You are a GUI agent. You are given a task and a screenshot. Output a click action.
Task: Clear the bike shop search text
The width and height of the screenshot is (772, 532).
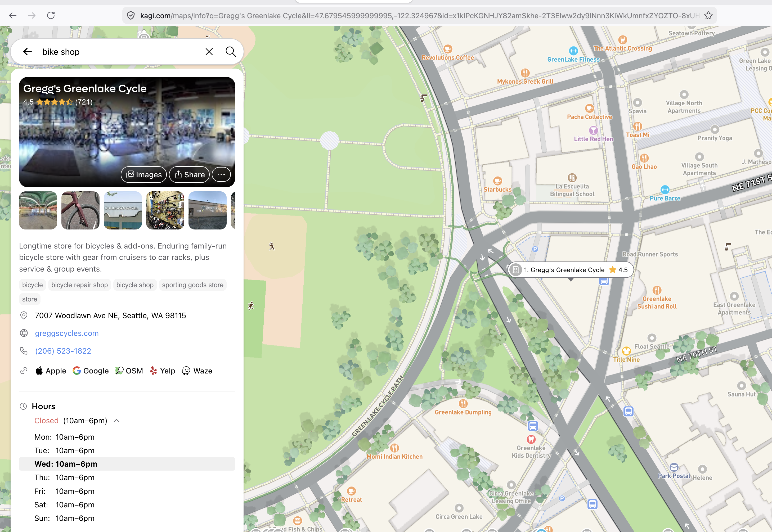pyautogui.click(x=209, y=52)
